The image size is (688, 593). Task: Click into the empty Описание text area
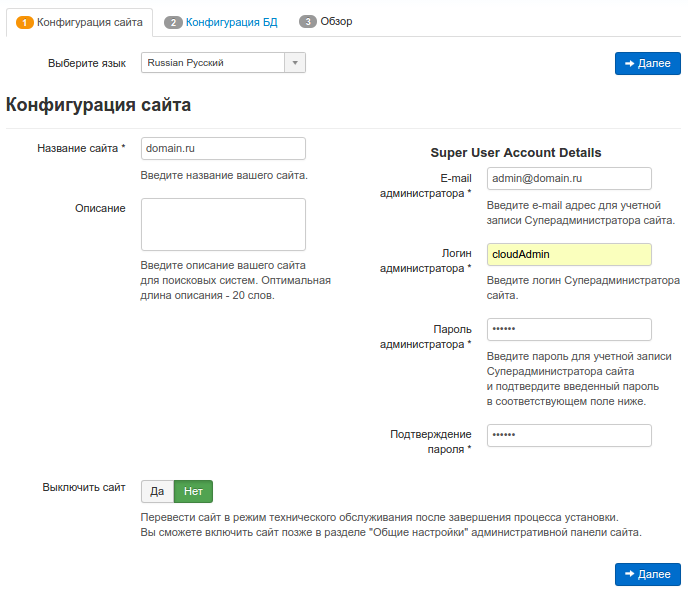click(x=223, y=224)
